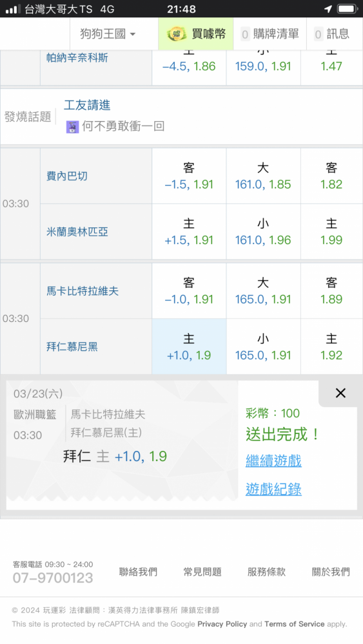Viewport: 363px width, 644px height.
Task: Pick the 小 165.0, 1.91 under bet
Action: 263,346
